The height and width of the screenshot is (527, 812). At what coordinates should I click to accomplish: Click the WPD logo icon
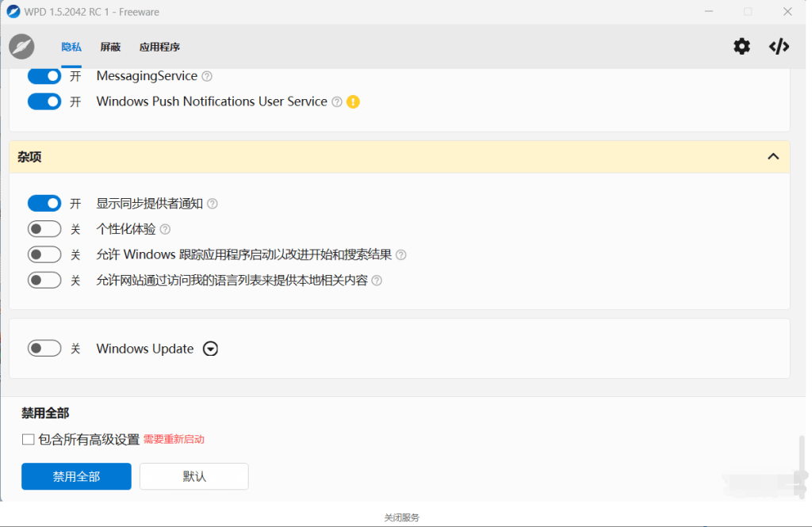(x=21, y=47)
